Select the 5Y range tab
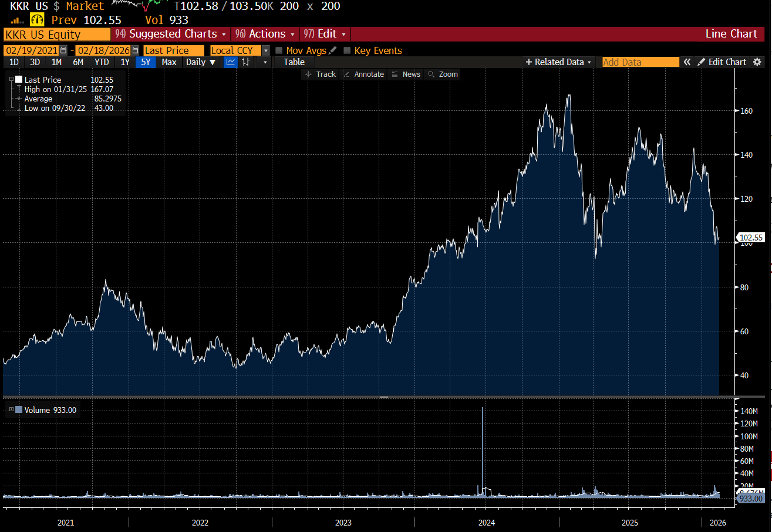 click(146, 62)
